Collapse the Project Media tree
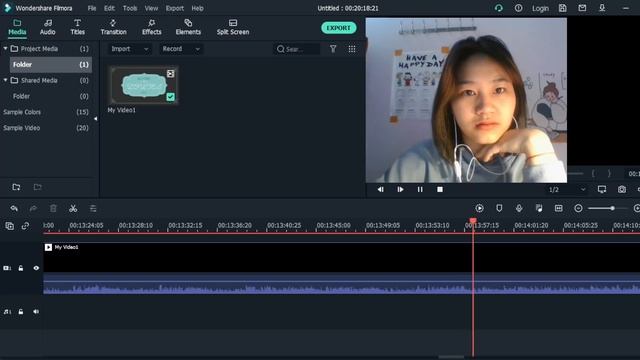Screen dimensions: 640x360 click(5, 49)
